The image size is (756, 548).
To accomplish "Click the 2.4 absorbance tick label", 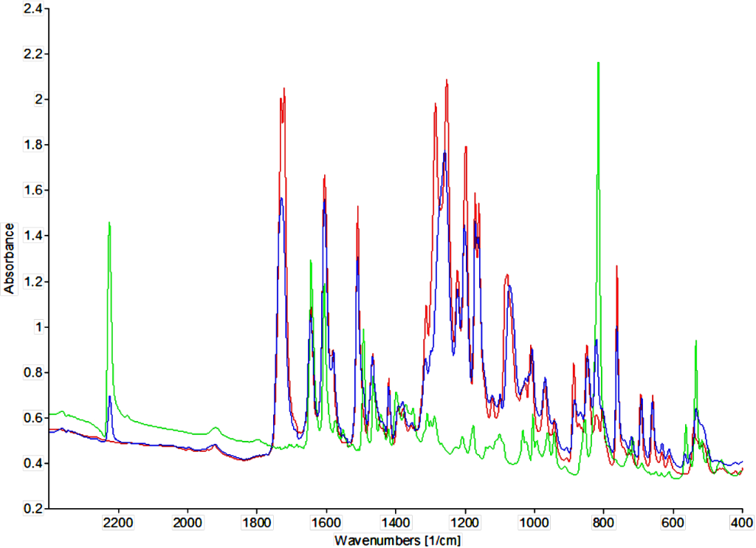I will click(33, 8).
